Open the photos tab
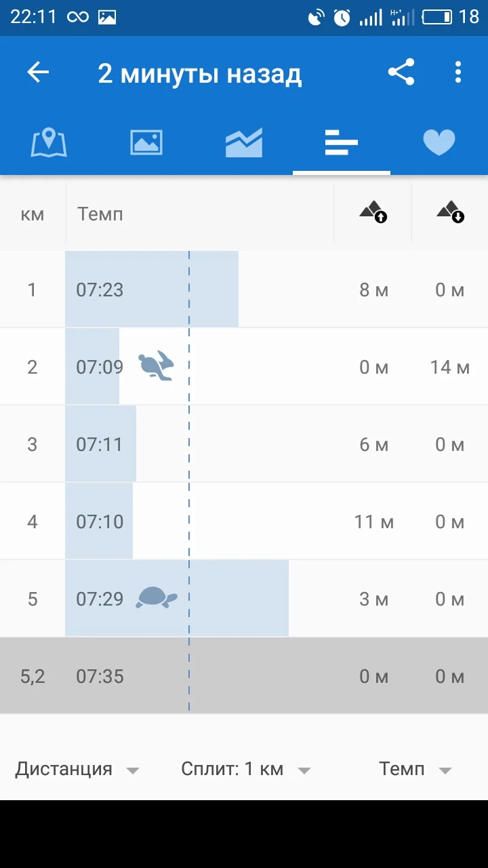The width and height of the screenshot is (488, 868). click(146, 143)
